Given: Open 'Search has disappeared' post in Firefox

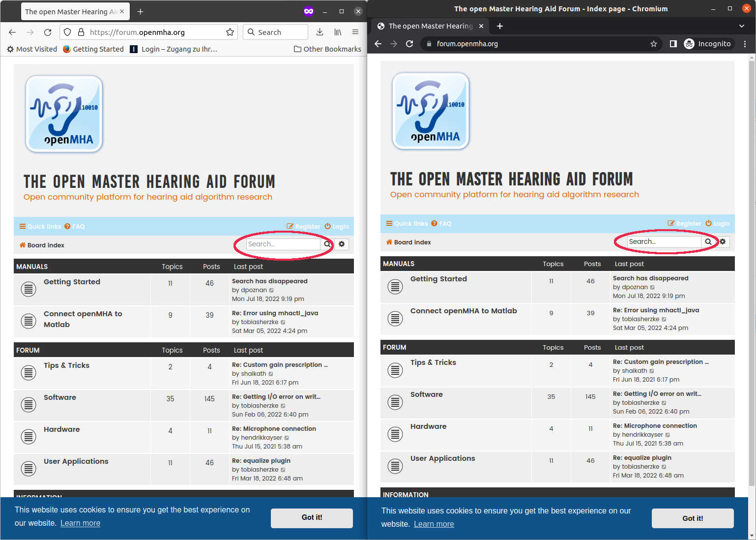Looking at the screenshot, I should click(x=270, y=281).
